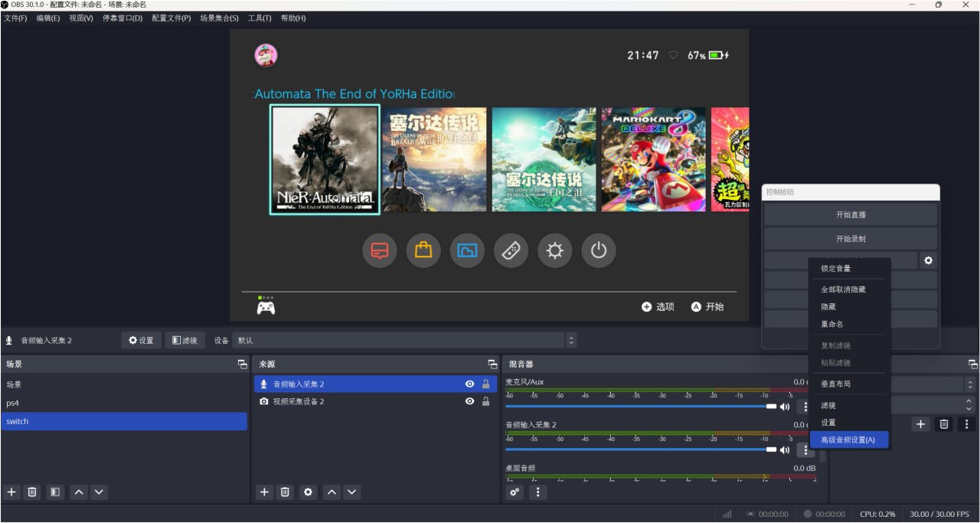Open advanced audio gears icon in 混音器 footer
Screen dimensions: 980x523
[514, 492]
